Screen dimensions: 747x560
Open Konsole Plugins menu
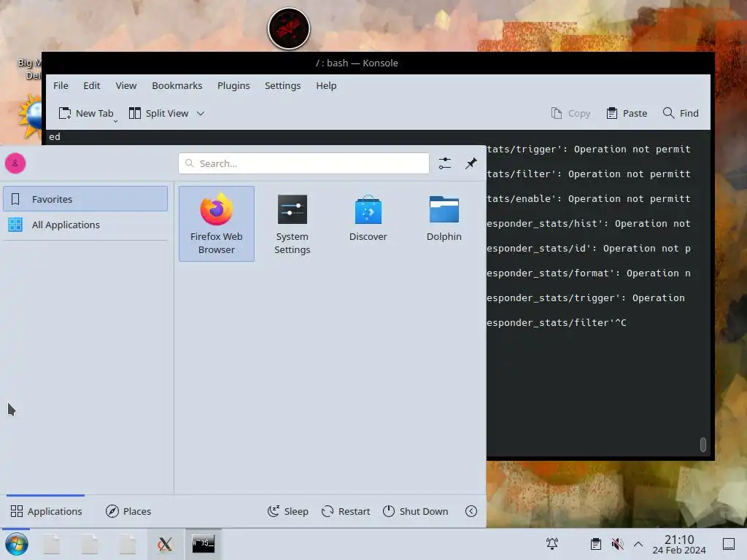(233, 86)
